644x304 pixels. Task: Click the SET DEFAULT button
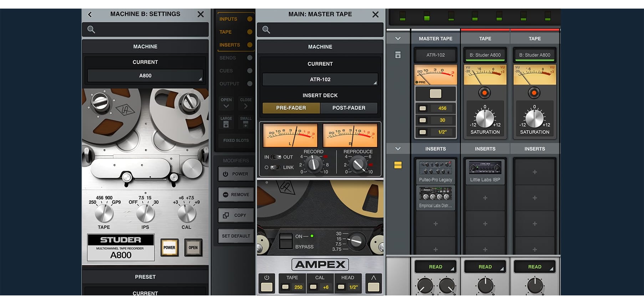236,236
